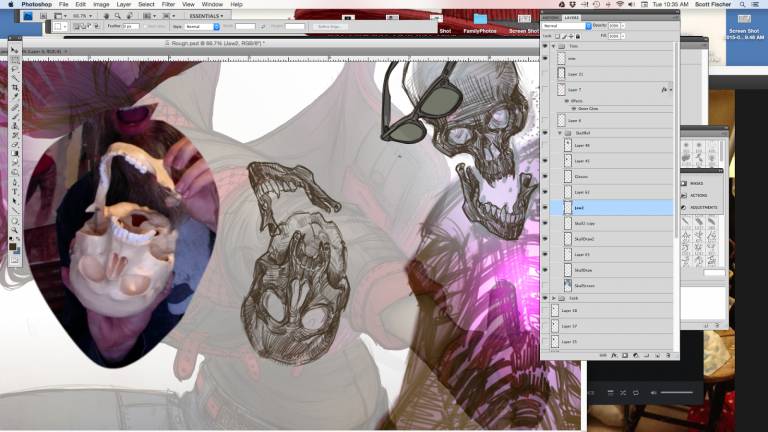Click the Hand tool in the application bar

coord(105,16)
